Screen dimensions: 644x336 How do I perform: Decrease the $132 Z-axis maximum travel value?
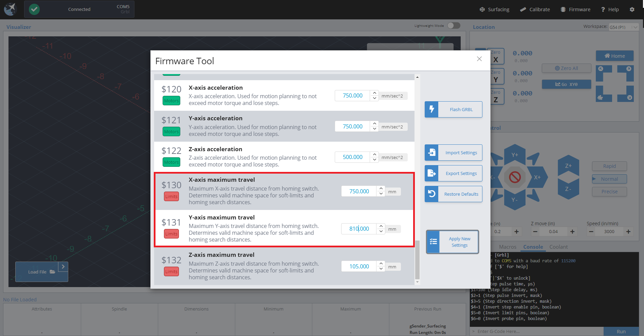[381, 269]
